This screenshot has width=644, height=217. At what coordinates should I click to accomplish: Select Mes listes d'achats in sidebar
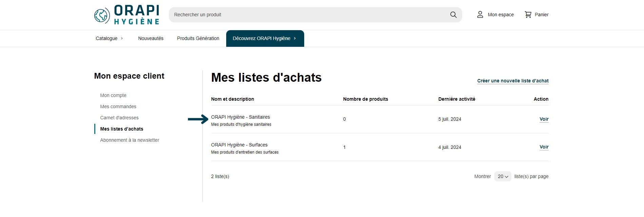pos(122,129)
